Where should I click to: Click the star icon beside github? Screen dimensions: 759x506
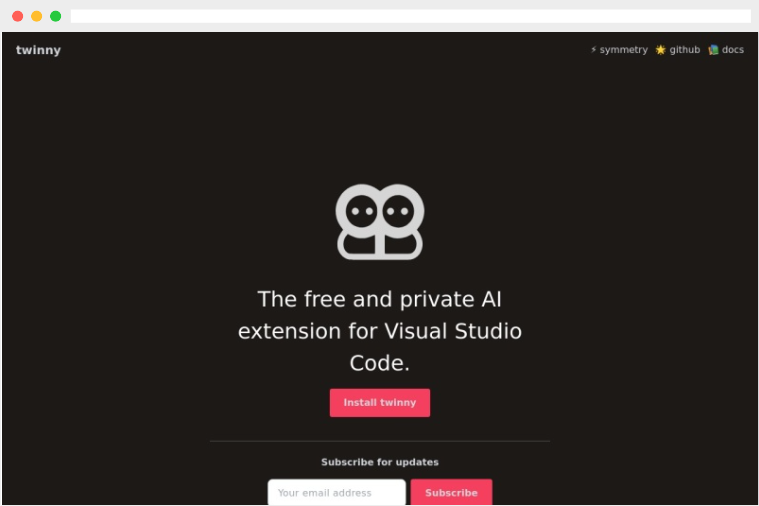tap(660, 50)
